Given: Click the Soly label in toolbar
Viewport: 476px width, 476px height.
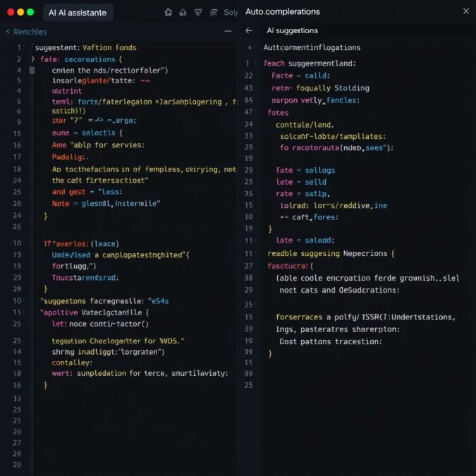Looking at the screenshot, I should pos(231,13).
